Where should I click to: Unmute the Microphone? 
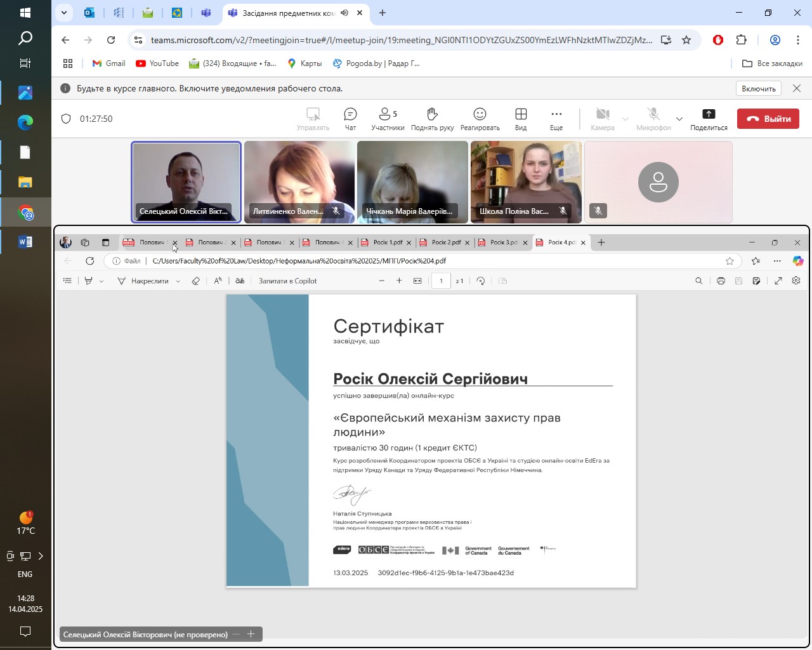click(x=653, y=119)
